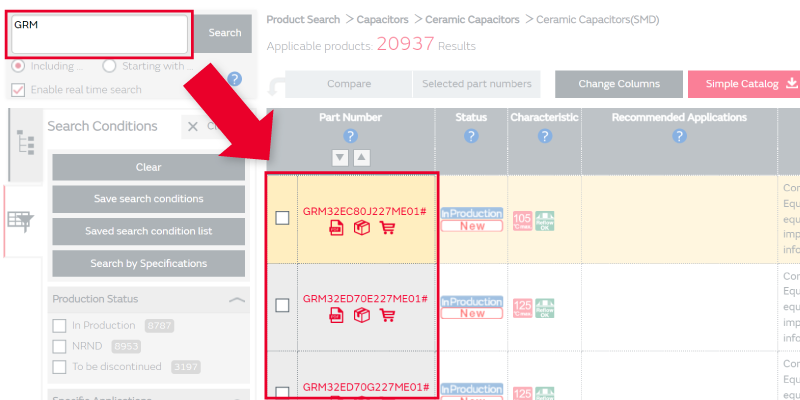Click the Change Columns button

[x=618, y=84]
